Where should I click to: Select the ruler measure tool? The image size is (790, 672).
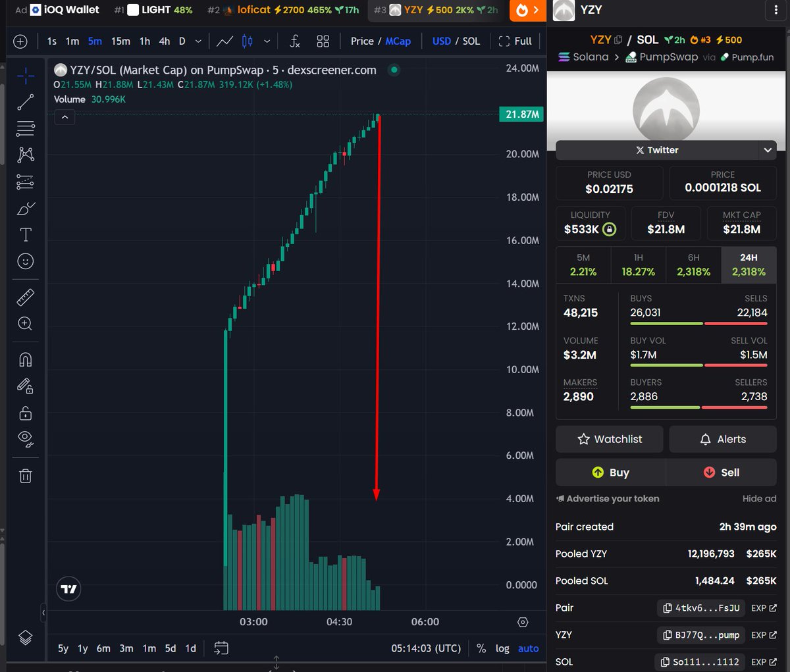point(26,297)
